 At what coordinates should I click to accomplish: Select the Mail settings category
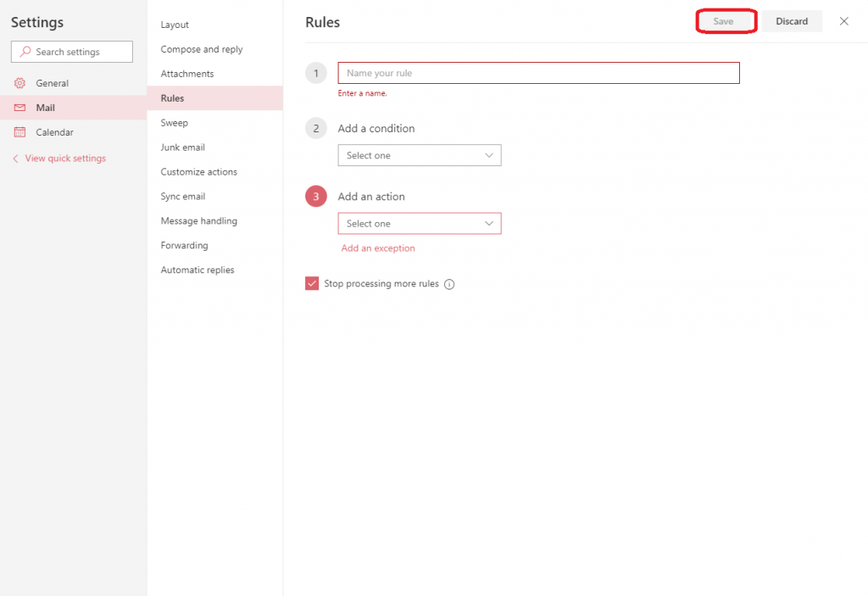click(73, 108)
